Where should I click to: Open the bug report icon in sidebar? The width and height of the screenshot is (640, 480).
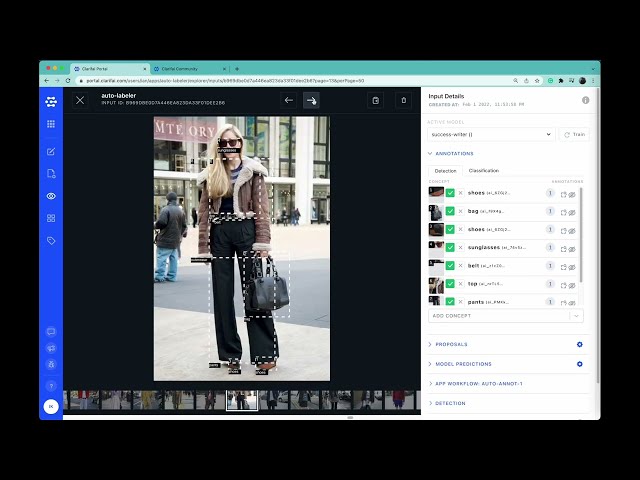point(51,364)
